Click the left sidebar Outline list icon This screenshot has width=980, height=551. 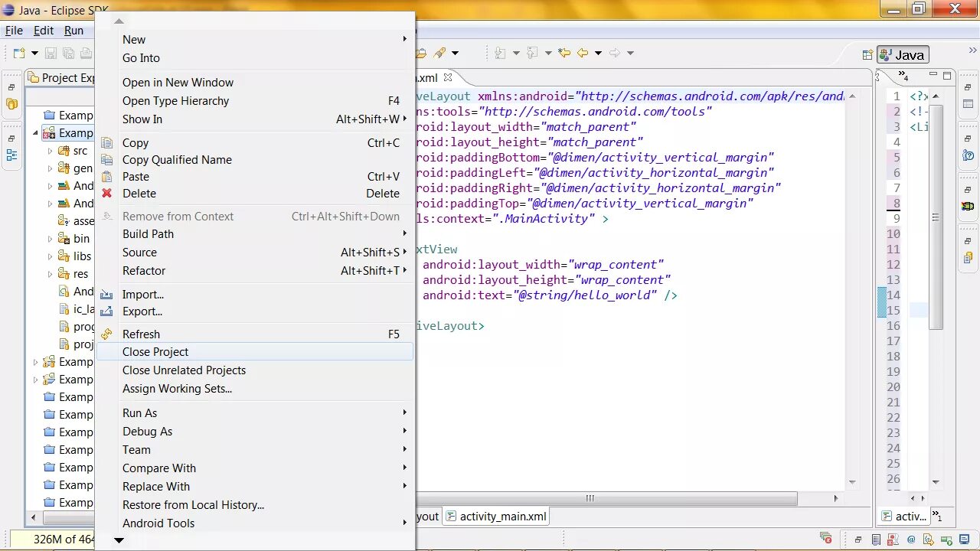pyautogui.click(x=11, y=155)
